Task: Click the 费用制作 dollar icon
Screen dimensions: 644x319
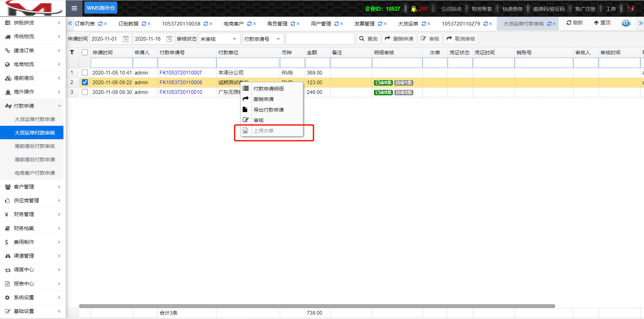Action: [x=7, y=242]
